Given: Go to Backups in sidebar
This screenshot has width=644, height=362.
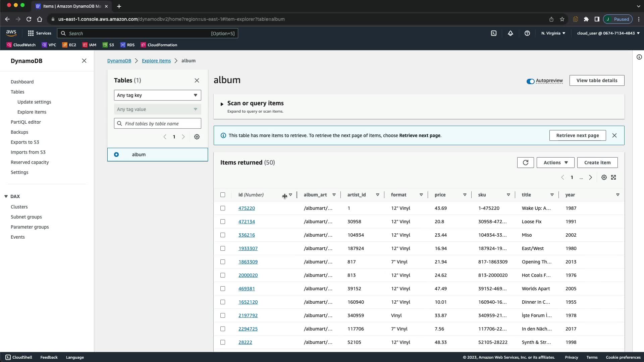Looking at the screenshot, I should 19,132.
